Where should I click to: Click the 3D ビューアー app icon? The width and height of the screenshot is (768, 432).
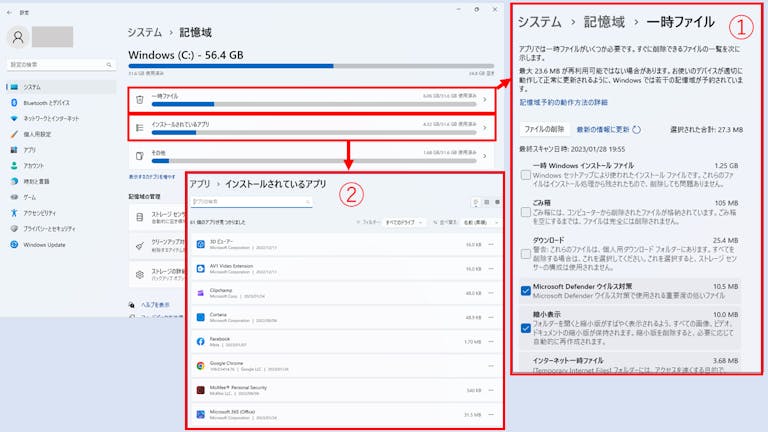(200, 244)
